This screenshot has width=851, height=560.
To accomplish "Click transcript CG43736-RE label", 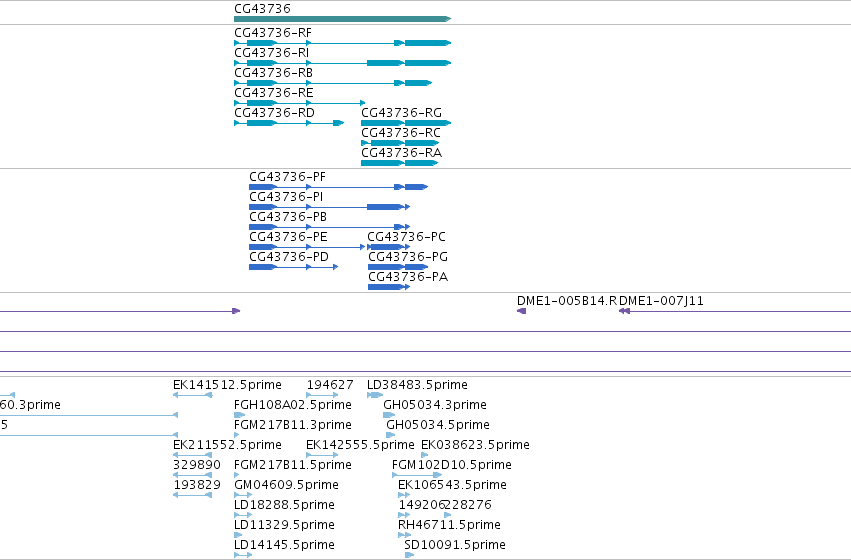I will pos(274,93).
